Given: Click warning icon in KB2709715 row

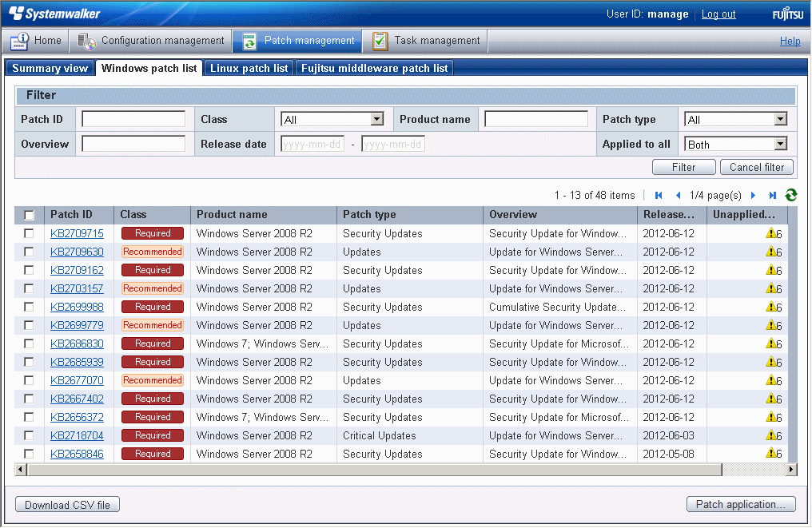Looking at the screenshot, I should click(x=771, y=233).
